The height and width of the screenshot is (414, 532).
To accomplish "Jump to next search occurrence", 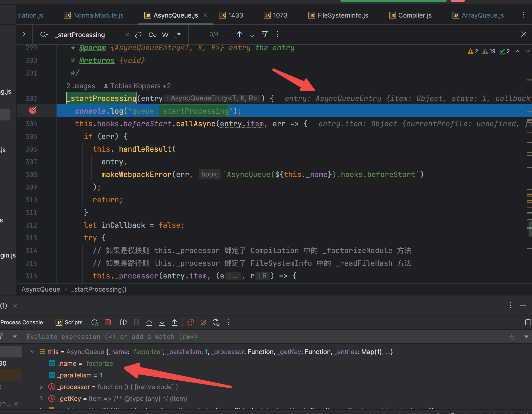I will click(x=252, y=34).
